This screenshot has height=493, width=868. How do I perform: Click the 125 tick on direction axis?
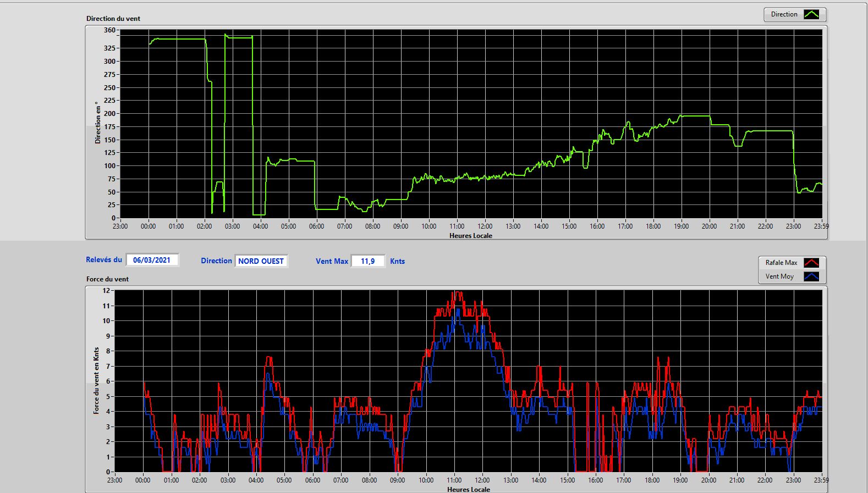(x=109, y=153)
